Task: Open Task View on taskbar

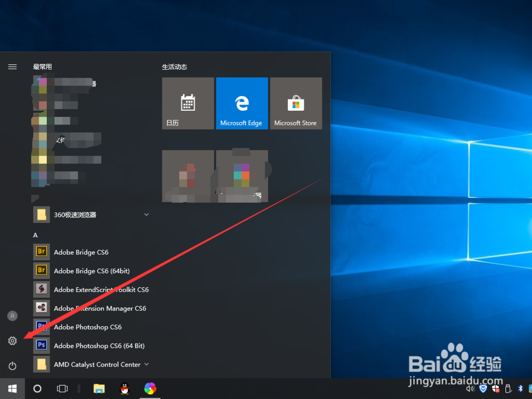Action: coord(62,388)
